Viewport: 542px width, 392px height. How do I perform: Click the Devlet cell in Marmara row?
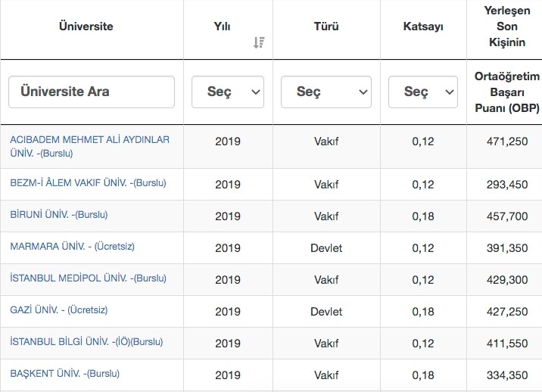326,247
